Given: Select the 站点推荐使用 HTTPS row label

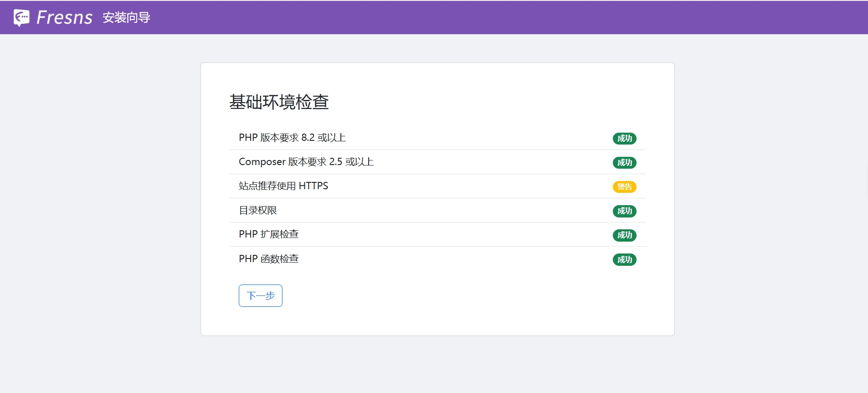Looking at the screenshot, I should tap(283, 186).
